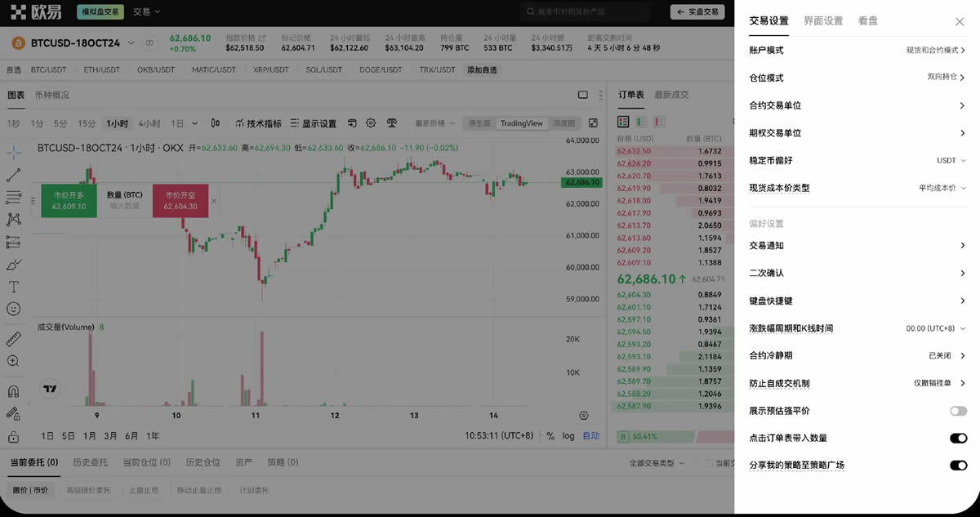The height and width of the screenshot is (517, 980).
Task: Toggle log scale on the chart
Action: coord(568,436)
